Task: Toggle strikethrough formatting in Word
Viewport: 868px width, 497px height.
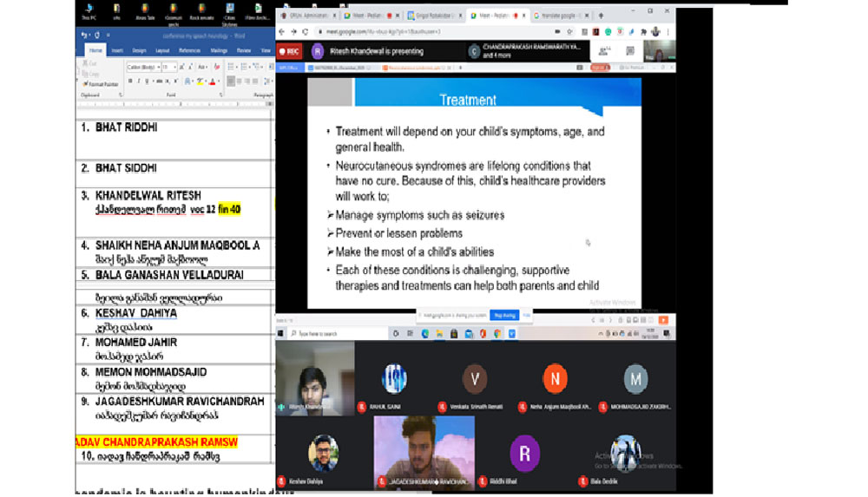Action: tap(161, 81)
